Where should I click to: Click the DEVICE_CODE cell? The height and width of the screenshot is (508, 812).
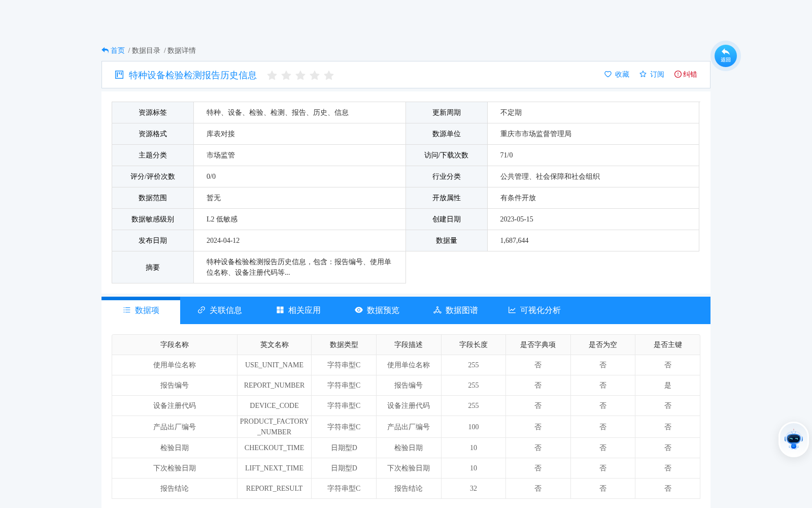pos(275,406)
